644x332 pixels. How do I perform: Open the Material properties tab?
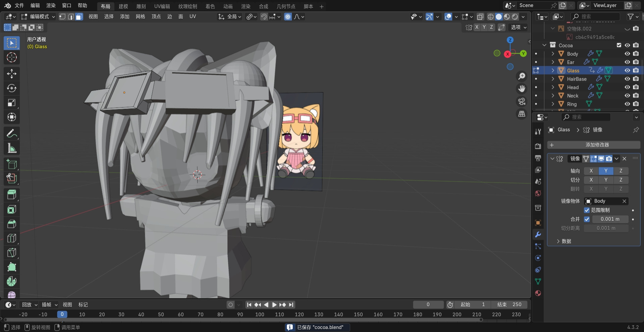tap(538, 293)
